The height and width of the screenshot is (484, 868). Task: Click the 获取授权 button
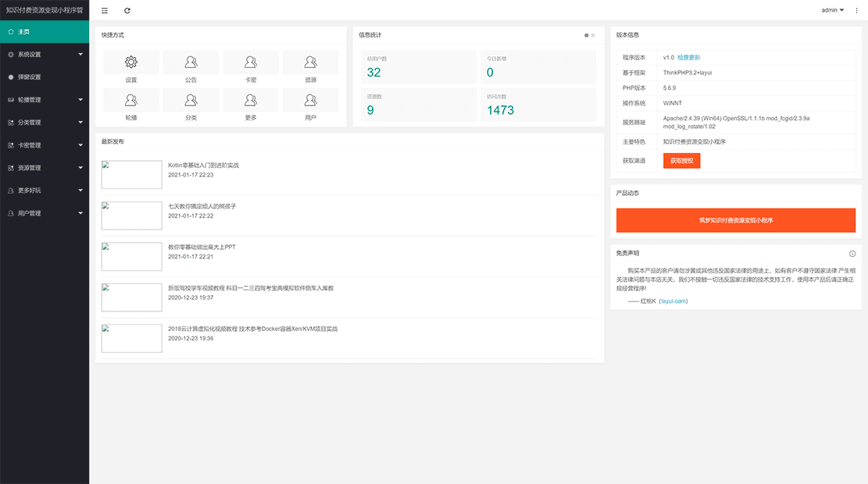click(x=681, y=161)
